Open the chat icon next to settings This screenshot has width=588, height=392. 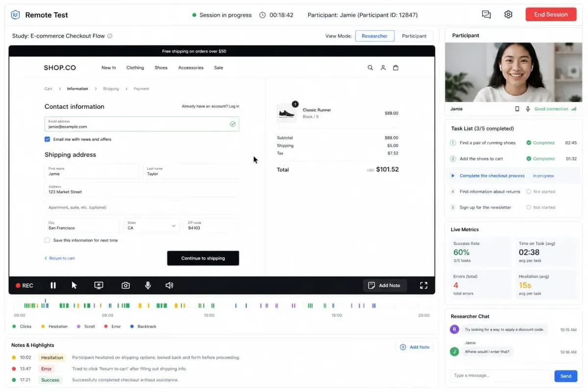click(486, 15)
